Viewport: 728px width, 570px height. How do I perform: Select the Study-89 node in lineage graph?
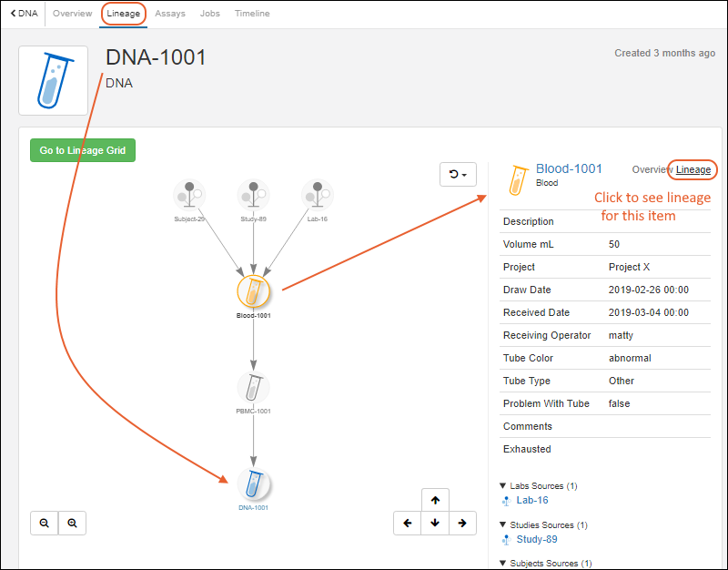click(x=253, y=195)
